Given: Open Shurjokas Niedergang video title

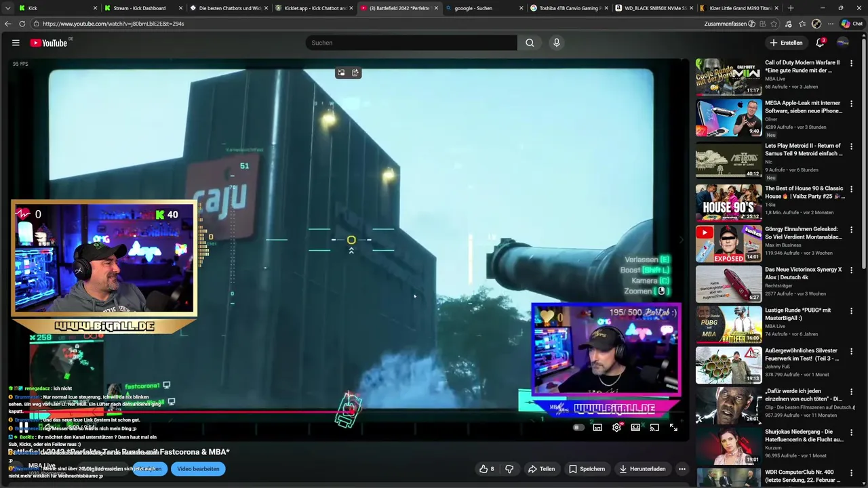Looking at the screenshot, I should (x=804, y=435).
